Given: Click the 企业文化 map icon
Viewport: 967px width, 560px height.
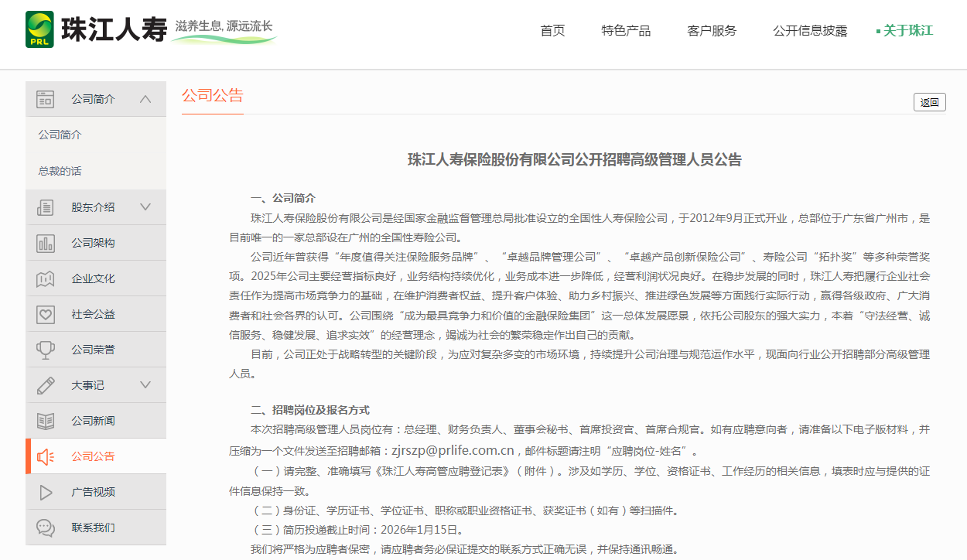Looking at the screenshot, I should pos(46,278).
